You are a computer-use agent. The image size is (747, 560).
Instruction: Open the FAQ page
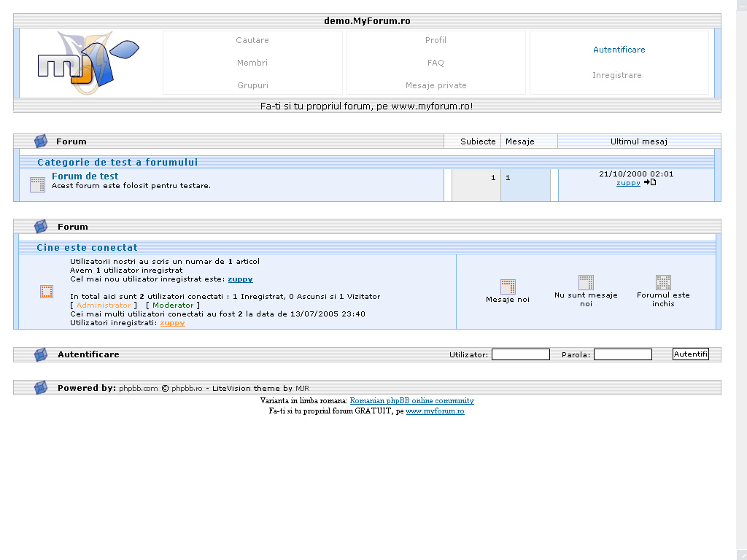(x=436, y=63)
